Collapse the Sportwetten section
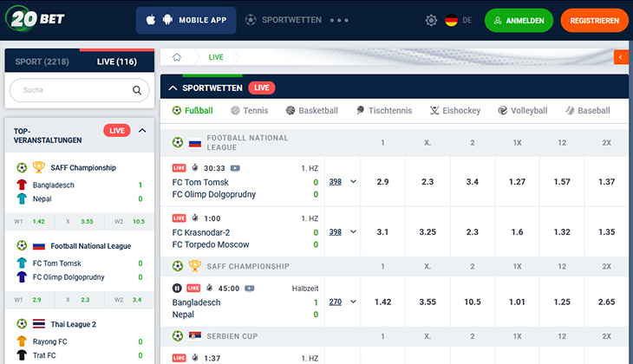This screenshot has height=364, width=633. pos(173,88)
